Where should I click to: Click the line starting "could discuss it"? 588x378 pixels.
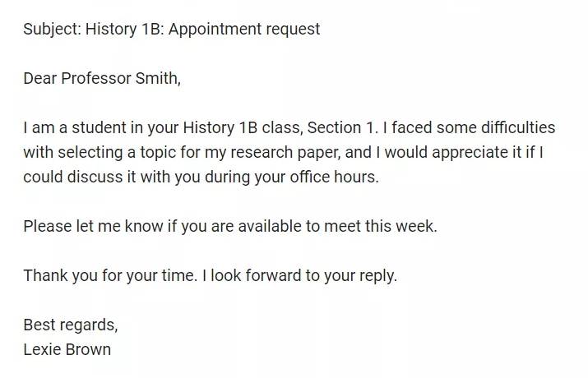pos(201,177)
